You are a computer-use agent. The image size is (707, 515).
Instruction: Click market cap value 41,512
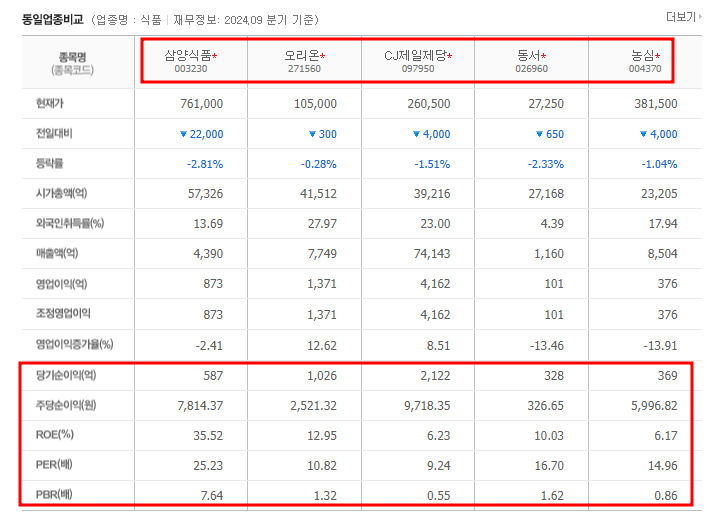click(x=319, y=194)
